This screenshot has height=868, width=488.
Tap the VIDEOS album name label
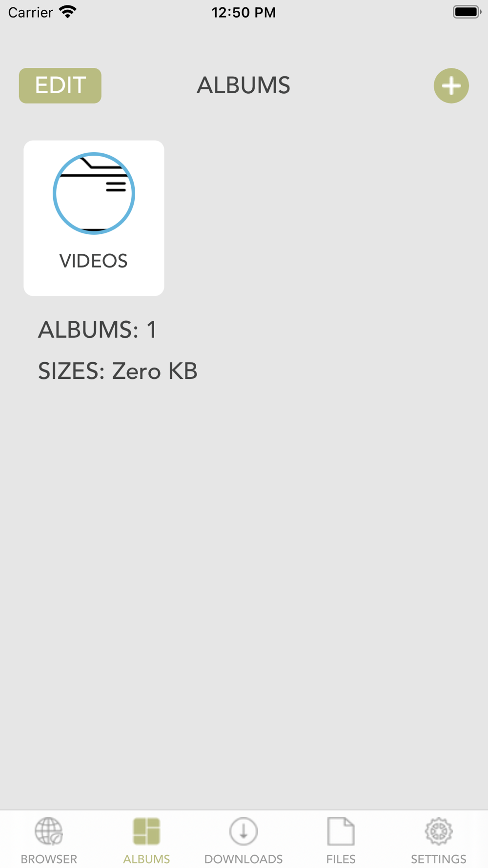94,261
